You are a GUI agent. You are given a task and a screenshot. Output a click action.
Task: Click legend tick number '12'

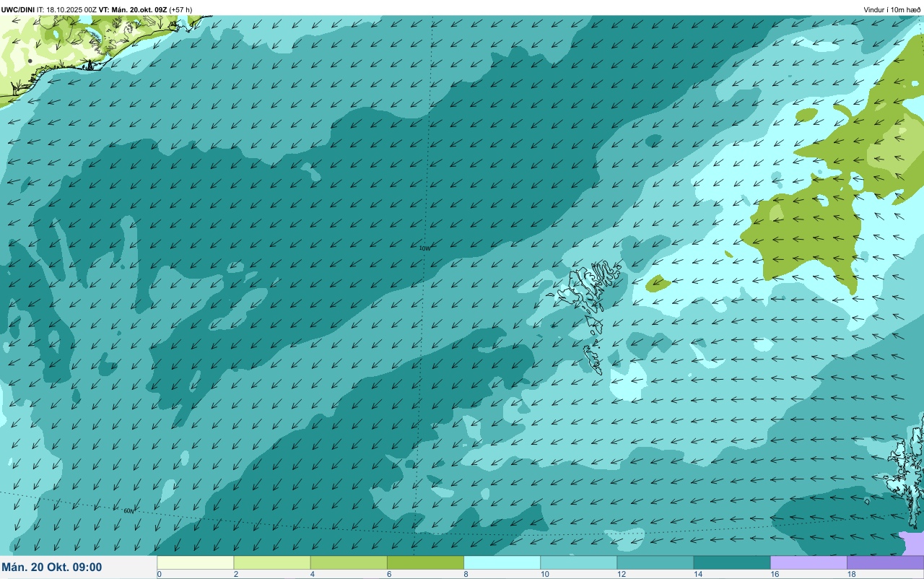620,574
